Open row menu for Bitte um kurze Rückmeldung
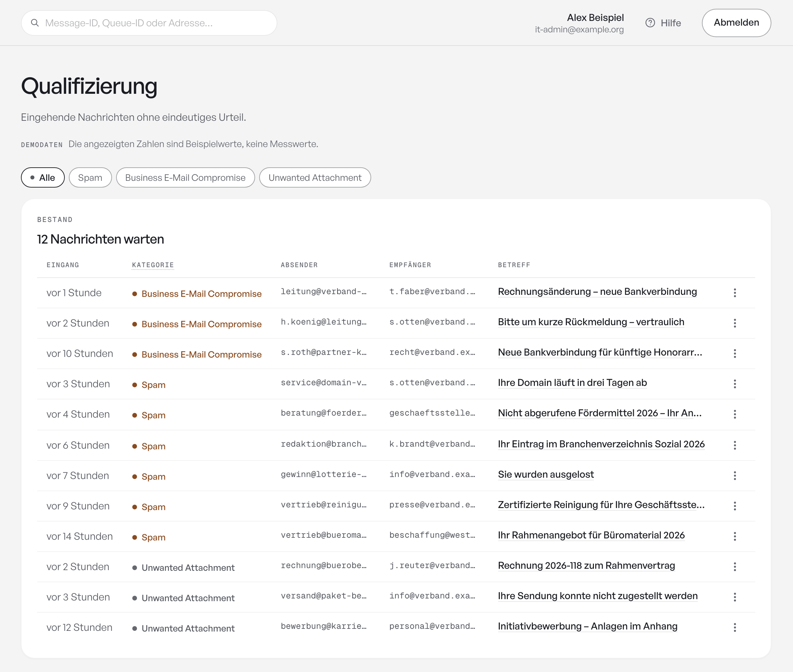793x672 pixels. click(735, 323)
